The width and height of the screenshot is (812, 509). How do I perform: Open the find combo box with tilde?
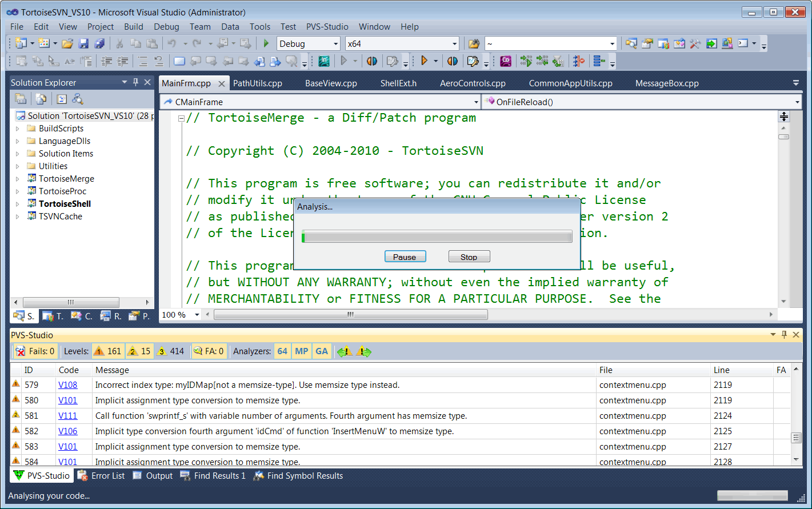(x=551, y=43)
